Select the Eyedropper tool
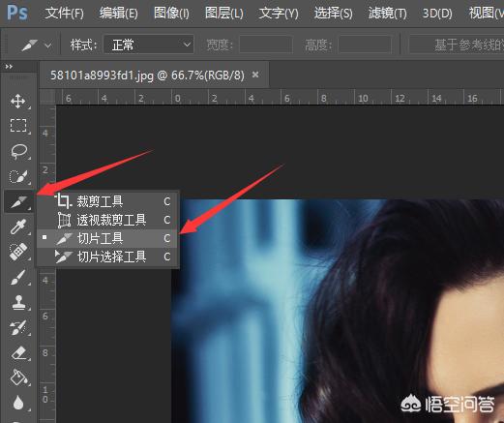Screen dimensions: 504x423 click(x=18, y=227)
